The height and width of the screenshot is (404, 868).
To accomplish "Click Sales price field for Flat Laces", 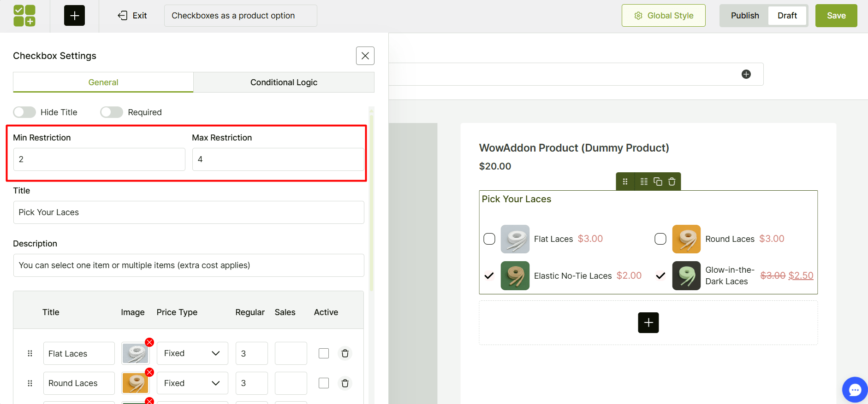I will point(291,353).
